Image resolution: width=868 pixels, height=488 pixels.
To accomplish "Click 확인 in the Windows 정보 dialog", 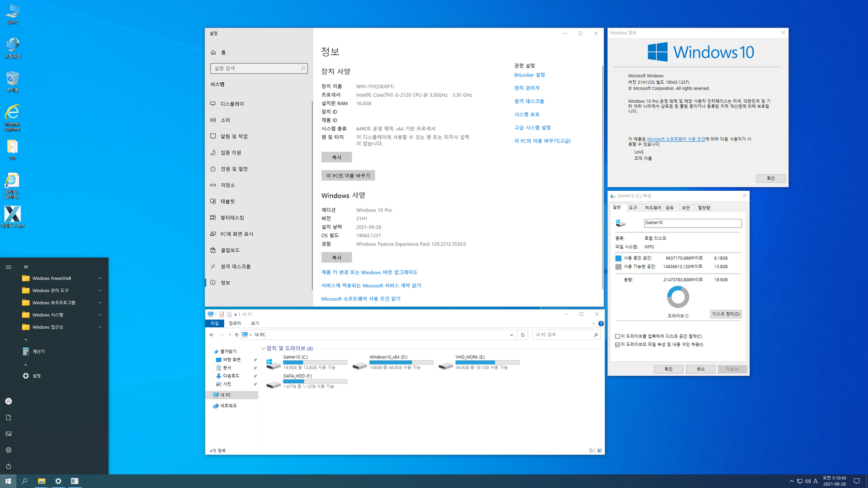I will pos(771,179).
